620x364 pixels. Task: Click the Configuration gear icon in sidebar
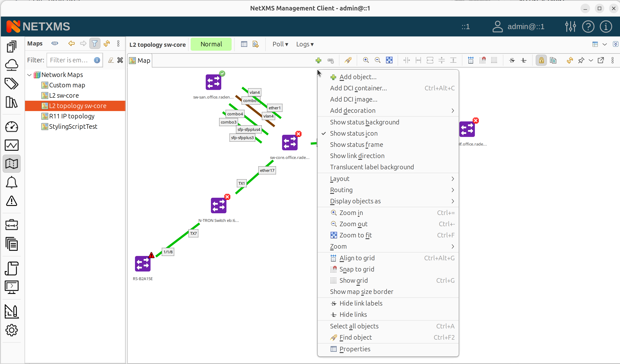[12, 330]
